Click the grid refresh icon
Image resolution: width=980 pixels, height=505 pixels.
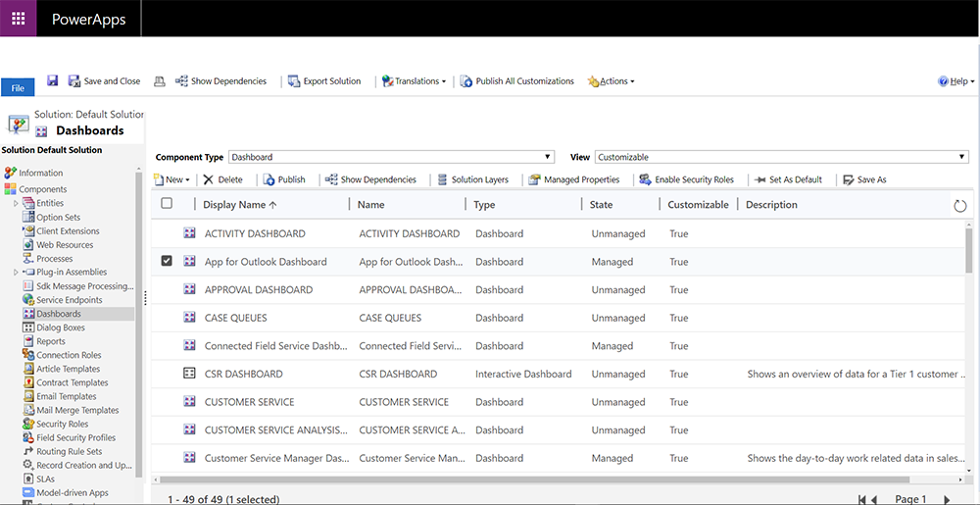tap(959, 205)
